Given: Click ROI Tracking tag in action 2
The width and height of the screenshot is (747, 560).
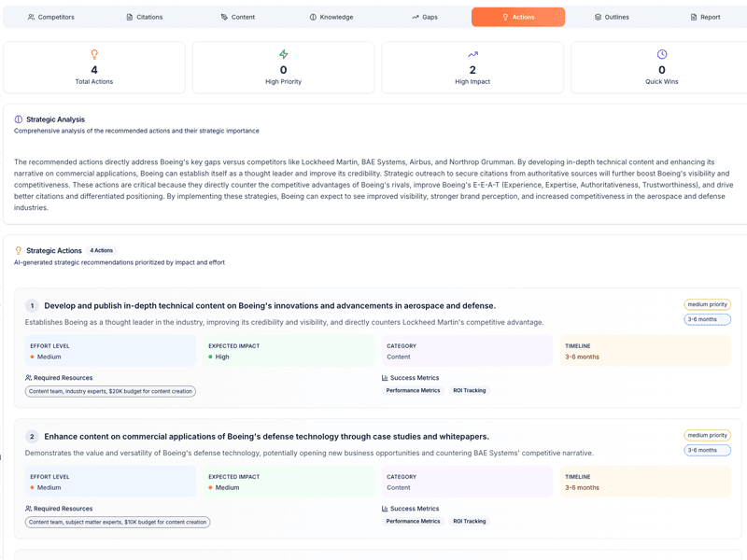Looking at the screenshot, I should click(469, 521).
